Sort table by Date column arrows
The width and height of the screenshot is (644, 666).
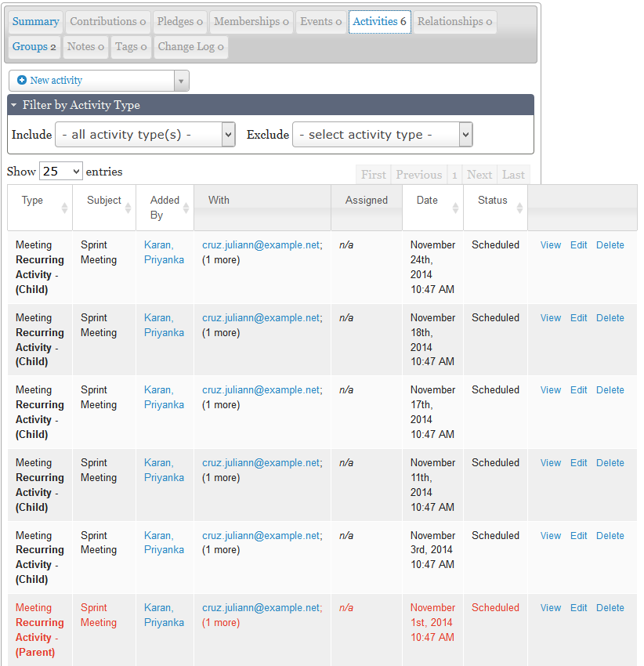(x=455, y=208)
